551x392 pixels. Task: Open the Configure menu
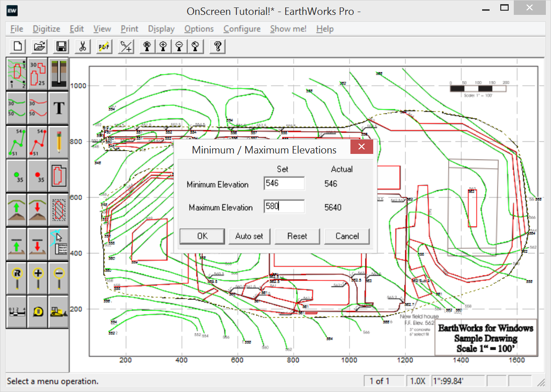(242, 29)
